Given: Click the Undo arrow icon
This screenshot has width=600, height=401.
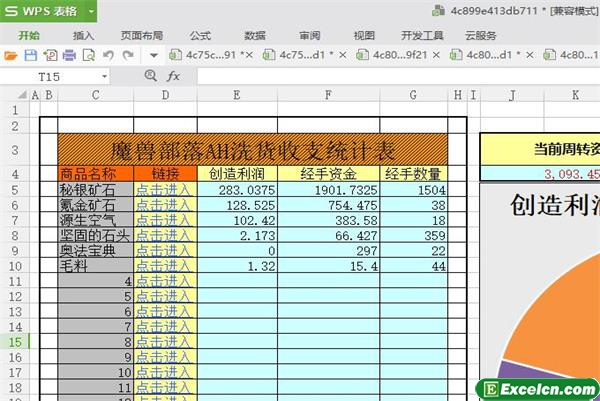Looking at the screenshot, I should click(108, 55).
